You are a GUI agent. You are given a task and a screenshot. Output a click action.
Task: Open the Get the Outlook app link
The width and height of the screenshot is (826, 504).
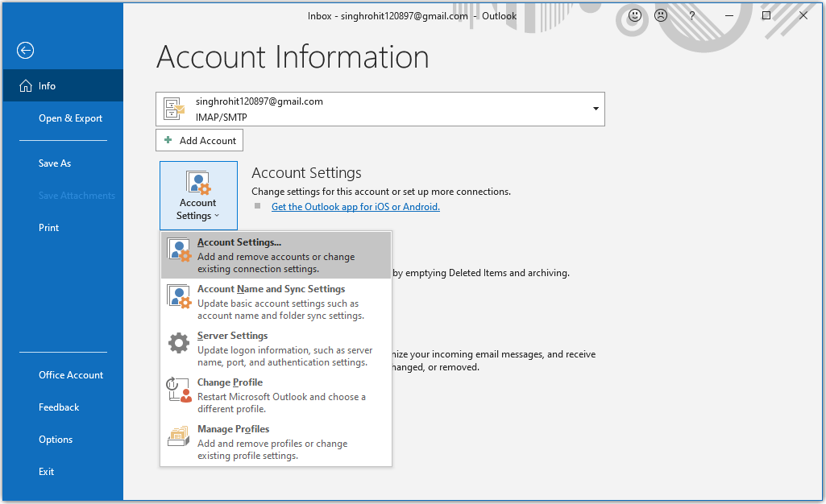point(355,206)
